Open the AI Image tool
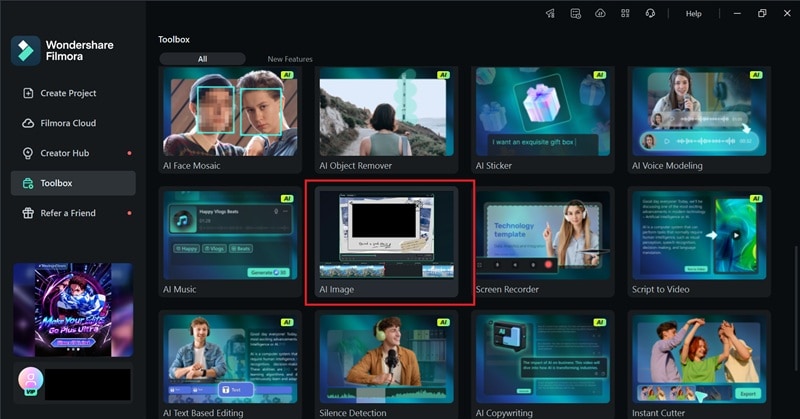Image resolution: width=800 pixels, height=419 pixels. [x=386, y=242]
